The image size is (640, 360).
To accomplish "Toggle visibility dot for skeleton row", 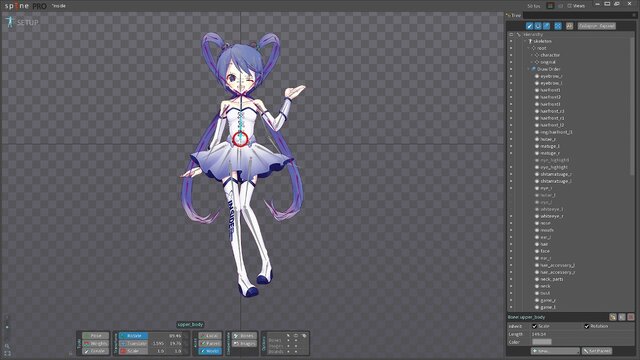I will tap(511, 41).
